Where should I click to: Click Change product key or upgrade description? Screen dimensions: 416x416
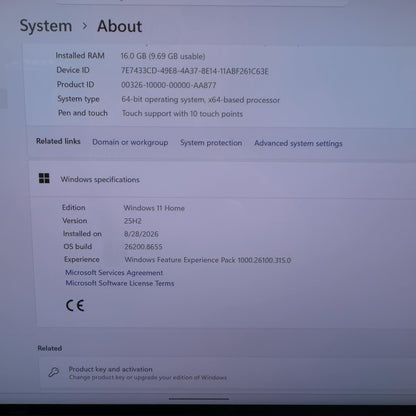point(148,378)
